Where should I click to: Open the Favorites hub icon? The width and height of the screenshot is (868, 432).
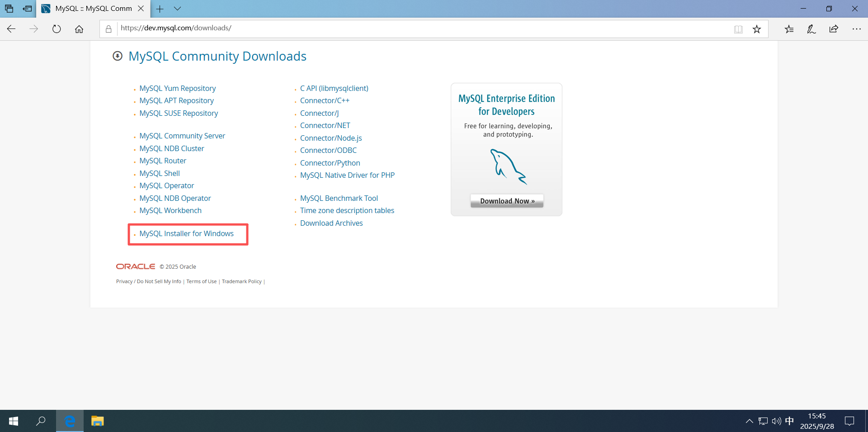(789, 29)
